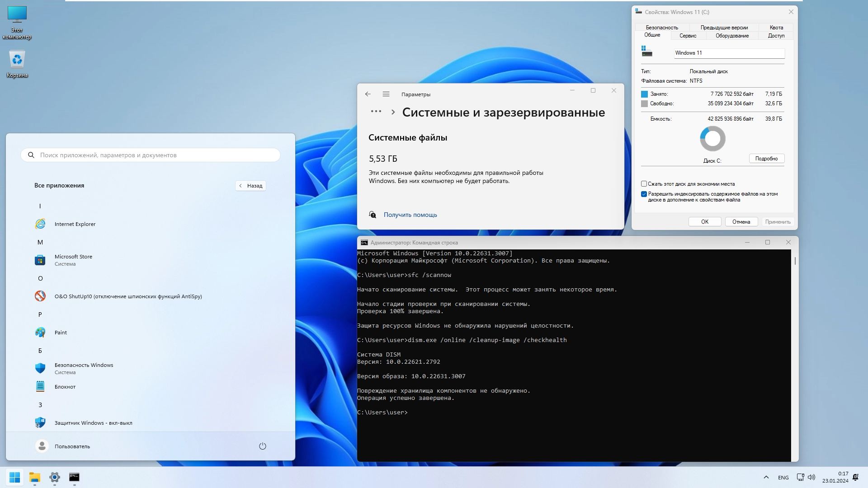This screenshot has height=488, width=868.
Task: Expand the breadcrumb ellipsis in Settings
Action: pos(376,112)
